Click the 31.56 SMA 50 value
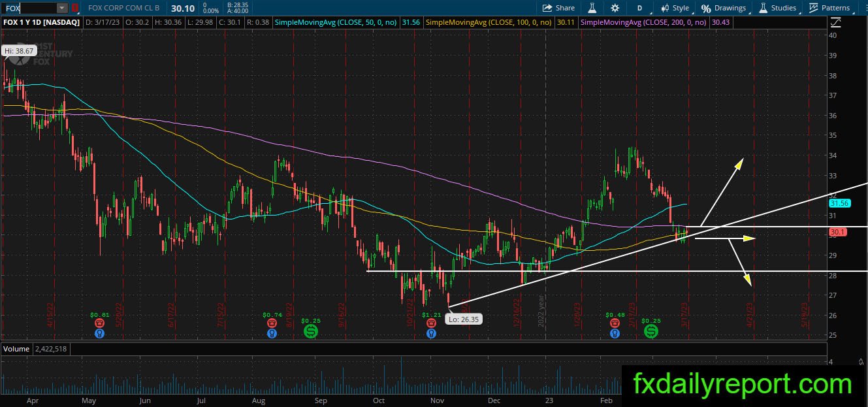Viewport: 868px width, 407px height. [x=411, y=22]
